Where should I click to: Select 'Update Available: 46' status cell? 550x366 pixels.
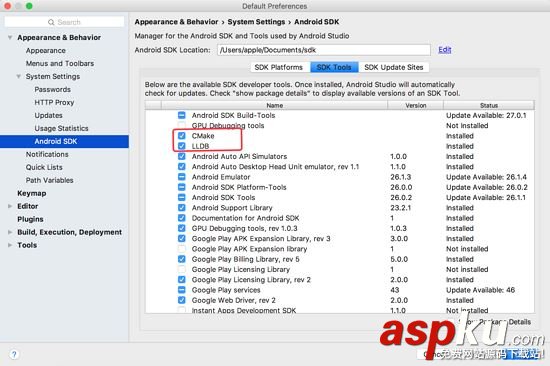[x=481, y=290]
